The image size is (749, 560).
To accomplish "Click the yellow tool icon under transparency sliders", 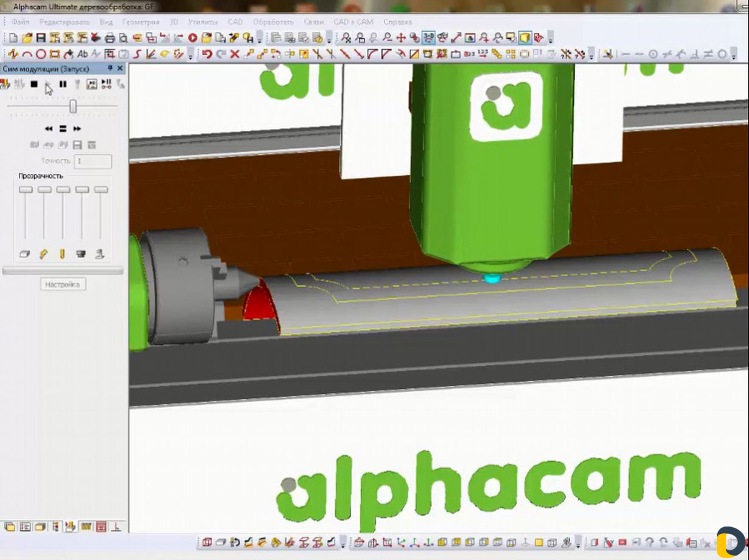I will [63, 254].
